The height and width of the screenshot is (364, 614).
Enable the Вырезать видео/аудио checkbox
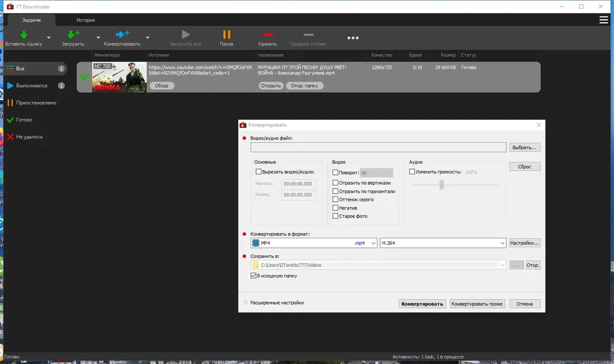click(258, 171)
